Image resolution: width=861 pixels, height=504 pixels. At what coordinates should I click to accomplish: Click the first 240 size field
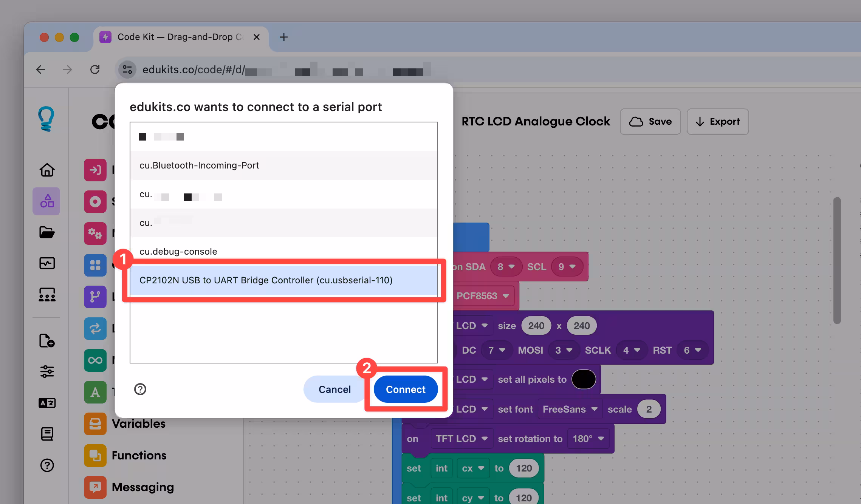[x=536, y=326]
